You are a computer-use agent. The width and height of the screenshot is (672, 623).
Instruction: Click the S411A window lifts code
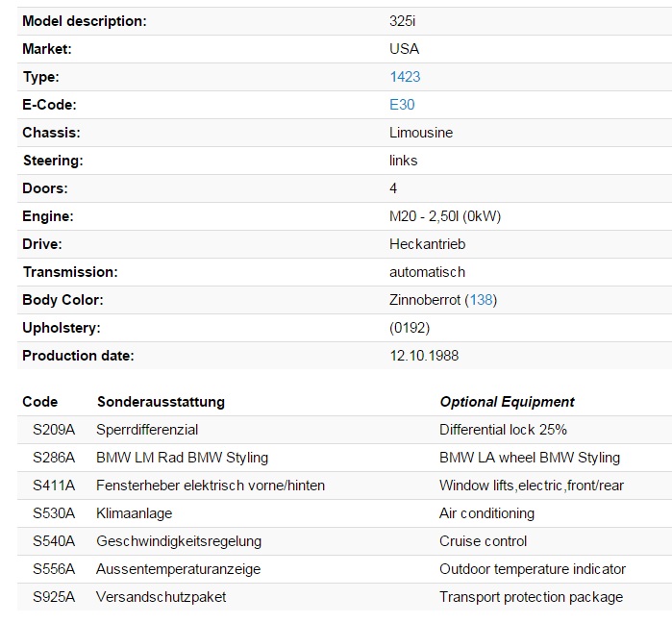[x=54, y=486]
